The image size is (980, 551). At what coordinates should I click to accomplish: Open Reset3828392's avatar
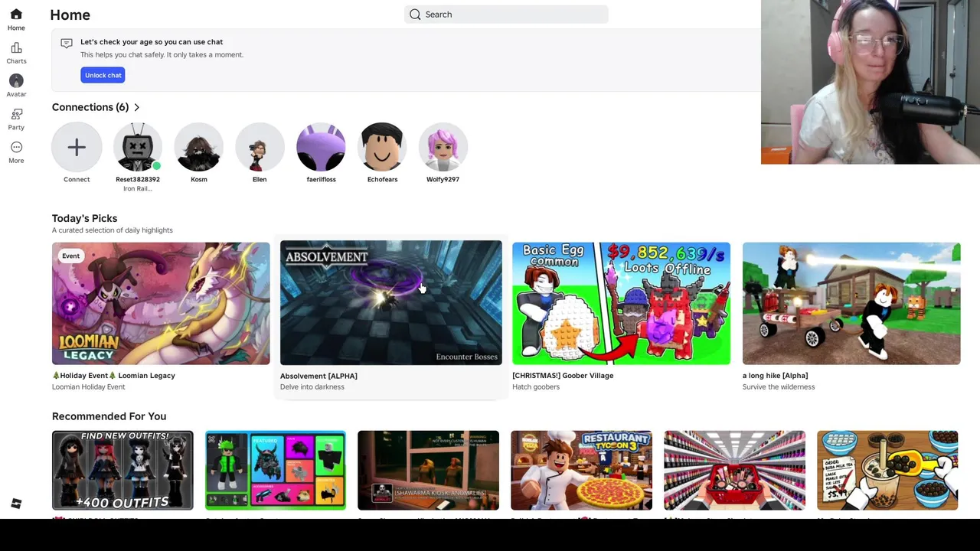pyautogui.click(x=138, y=147)
